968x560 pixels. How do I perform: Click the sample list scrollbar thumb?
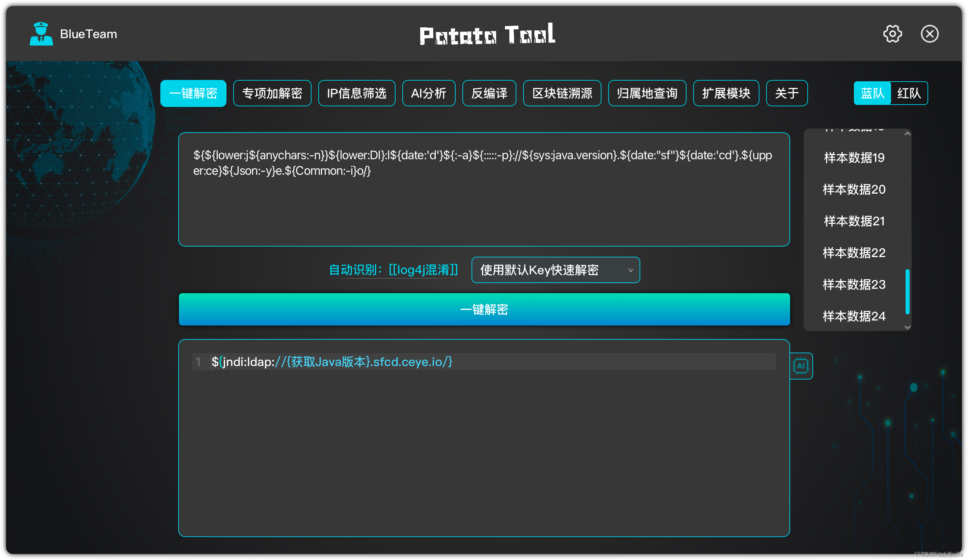pos(907,292)
